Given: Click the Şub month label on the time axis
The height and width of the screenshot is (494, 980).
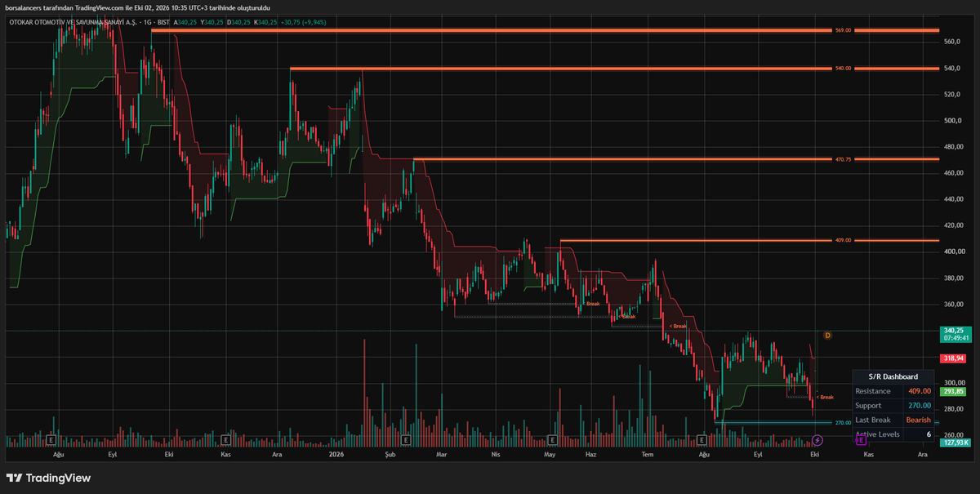Looking at the screenshot, I should (390, 452).
